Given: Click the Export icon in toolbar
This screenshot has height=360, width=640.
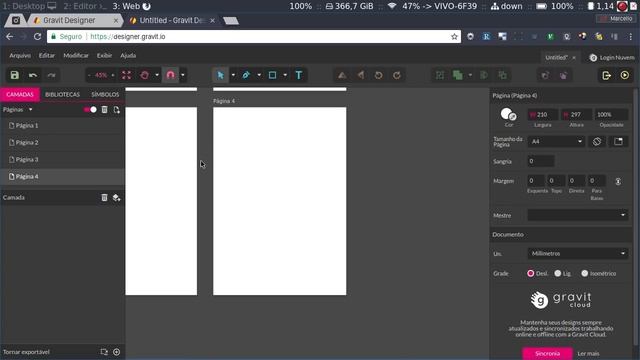Looking at the screenshot, I should pyautogui.click(x=607, y=75).
